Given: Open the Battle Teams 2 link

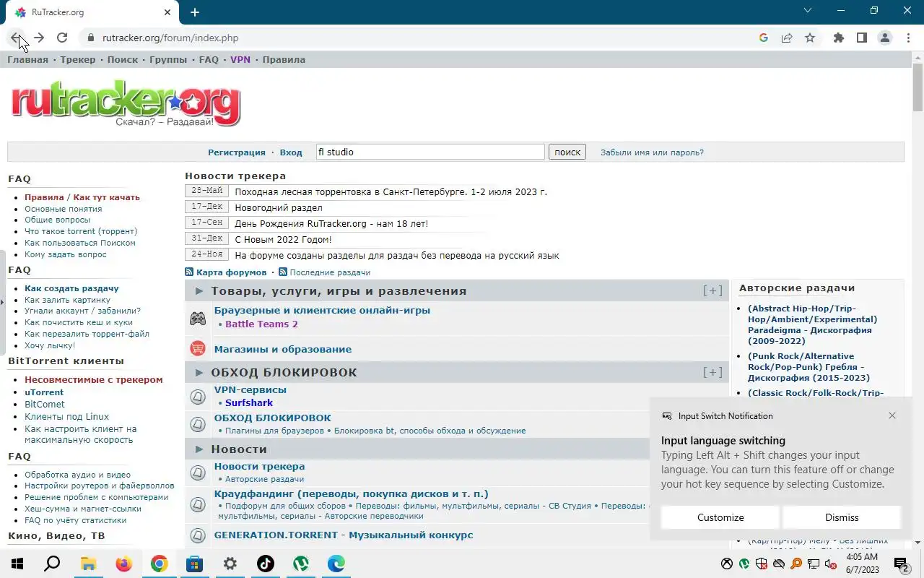Looking at the screenshot, I should [261, 324].
